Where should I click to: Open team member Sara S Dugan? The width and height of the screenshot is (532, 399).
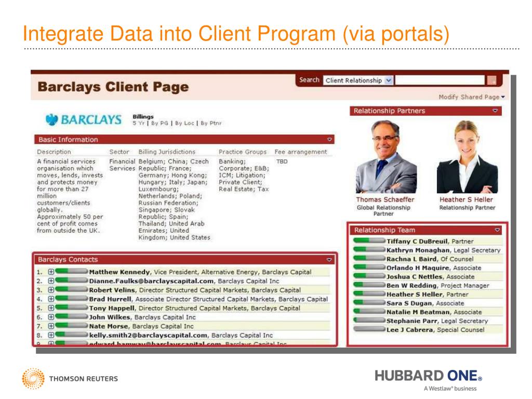tap(409, 303)
